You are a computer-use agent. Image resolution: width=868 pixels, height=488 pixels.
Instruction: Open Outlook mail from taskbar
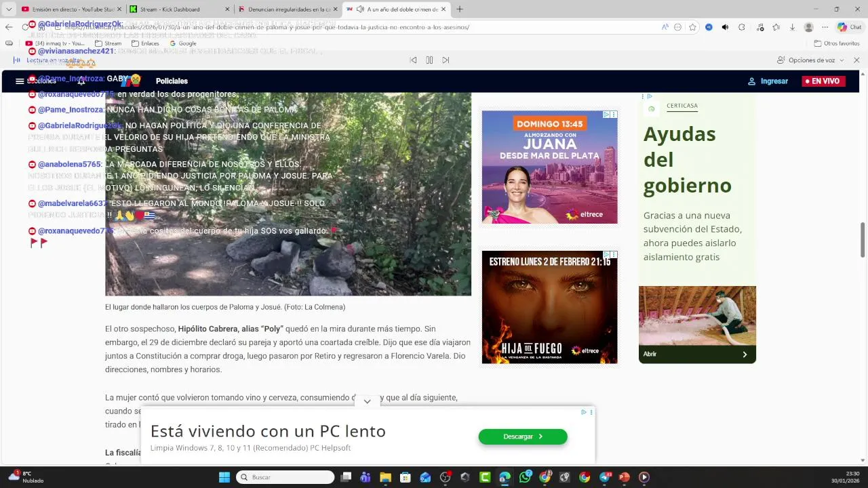point(425,477)
